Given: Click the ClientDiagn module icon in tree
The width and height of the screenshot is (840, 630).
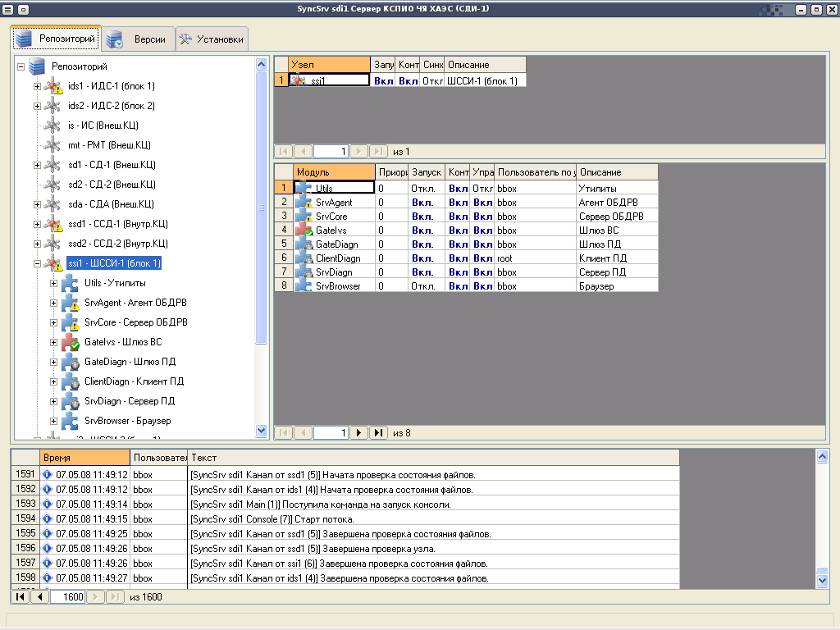Looking at the screenshot, I should coord(70,381).
